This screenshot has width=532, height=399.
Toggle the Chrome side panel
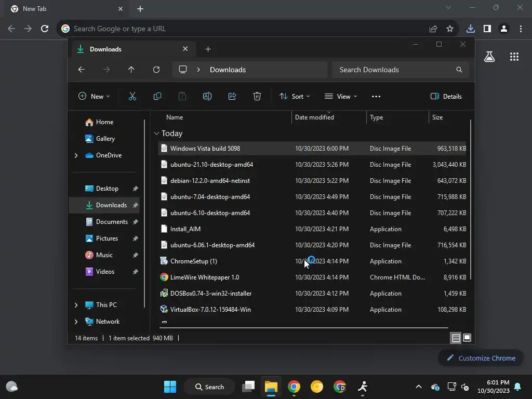coord(487,29)
